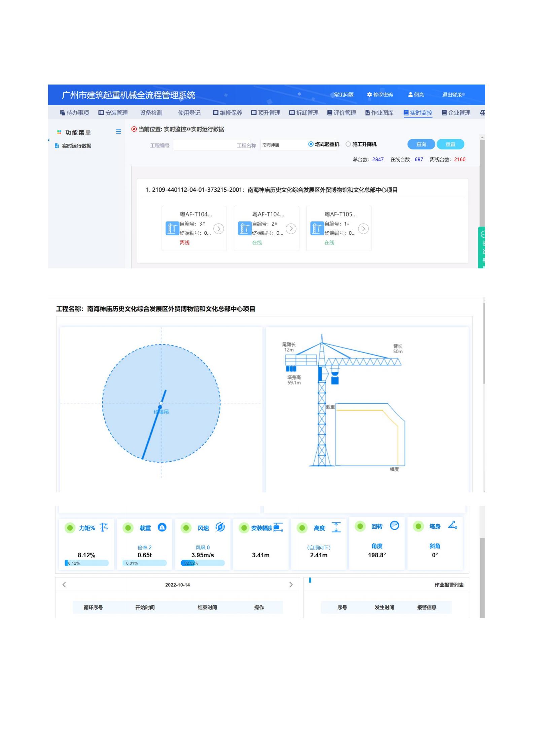
Task: Click the 高度 height icon
Action: point(336,527)
